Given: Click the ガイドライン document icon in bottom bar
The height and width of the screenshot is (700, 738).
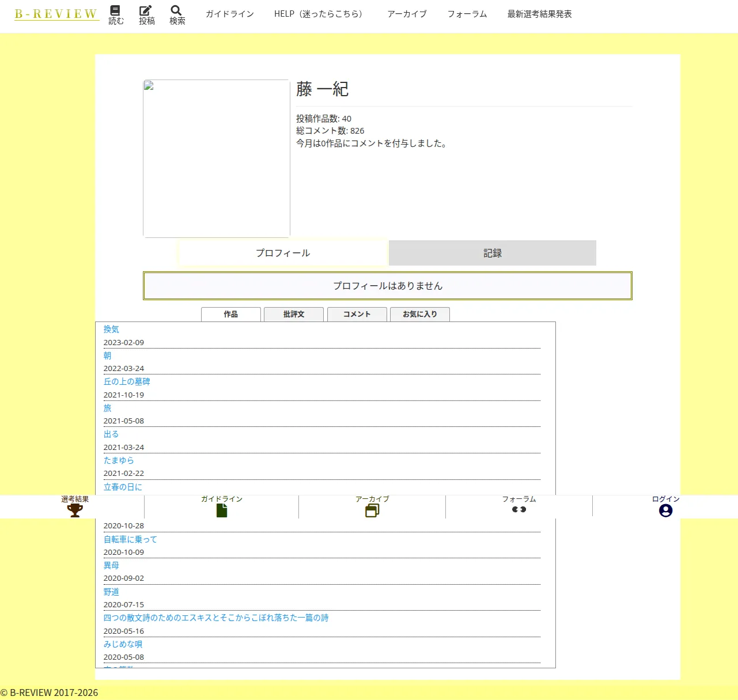Looking at the screenshot, I should click(222, 510).
